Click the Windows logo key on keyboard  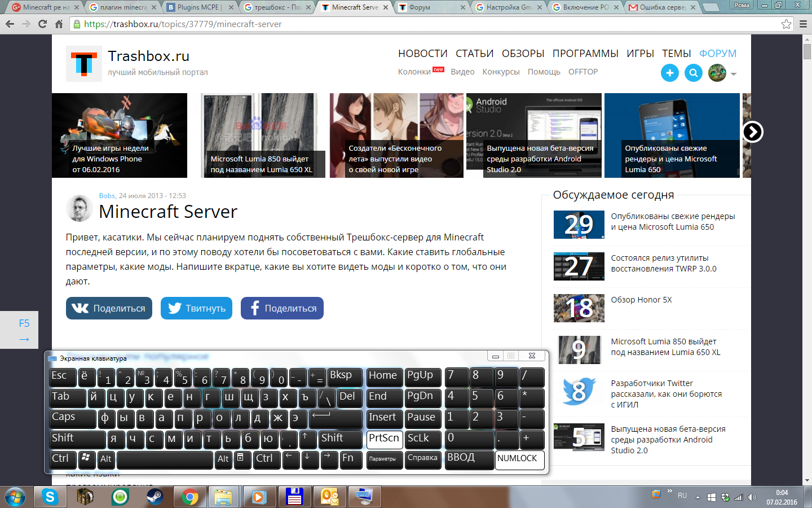point(87,460)
